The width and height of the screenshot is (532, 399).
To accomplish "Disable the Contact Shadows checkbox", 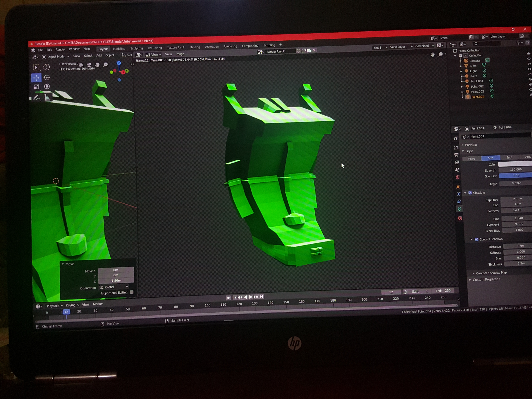I will tap(476, 239).
